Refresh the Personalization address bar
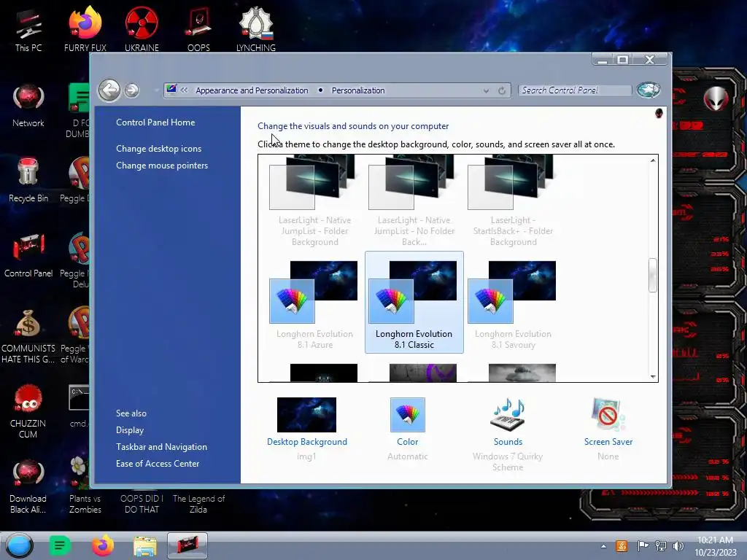Image resolution: width=747 pixels, height=560 pixels. [502, 90]
